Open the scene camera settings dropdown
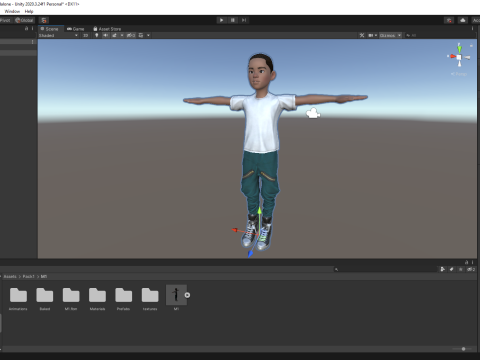 tap(372, 35)
